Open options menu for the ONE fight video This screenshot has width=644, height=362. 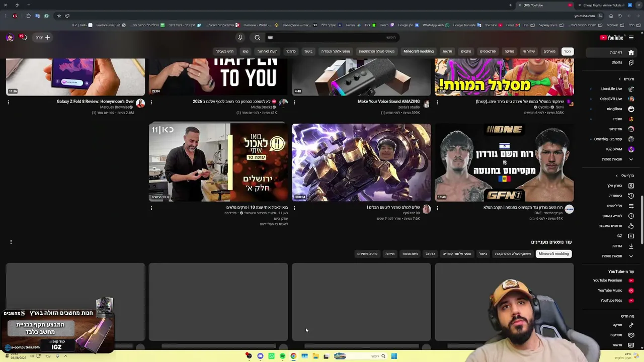point(437,208)
